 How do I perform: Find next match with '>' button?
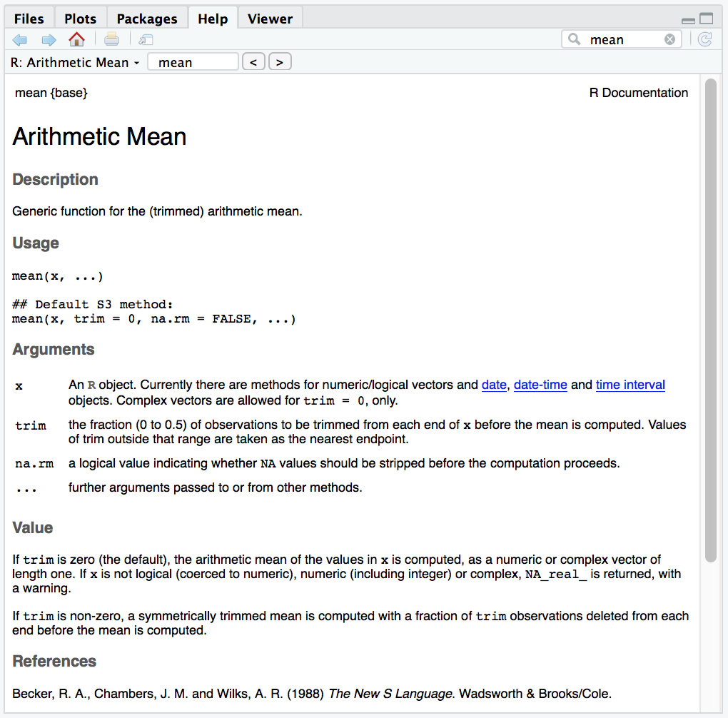(280, 63)
